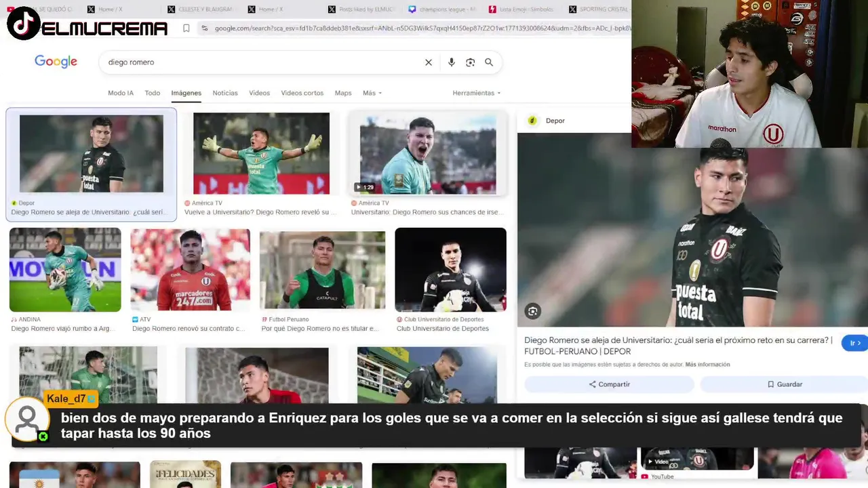Select the Imágenes tab
This screenshot has width=868, height=488.
click(x=186, y=93)
